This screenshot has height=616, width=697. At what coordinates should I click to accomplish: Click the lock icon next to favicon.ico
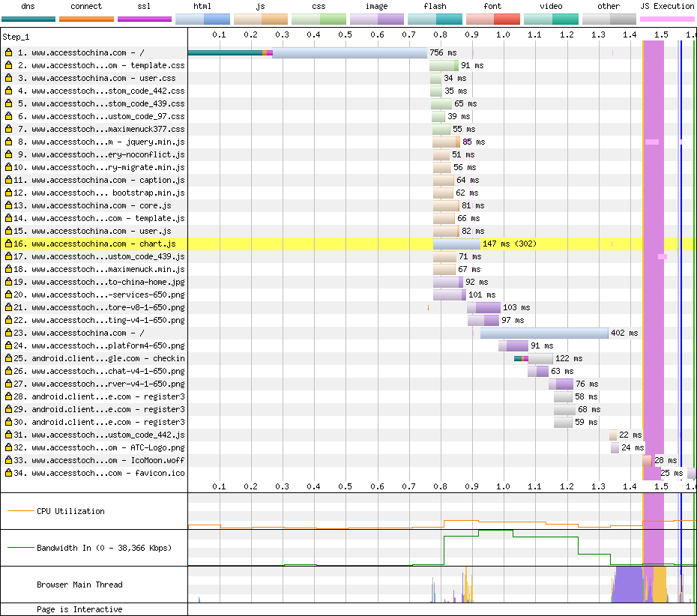(x=8, y=473)
